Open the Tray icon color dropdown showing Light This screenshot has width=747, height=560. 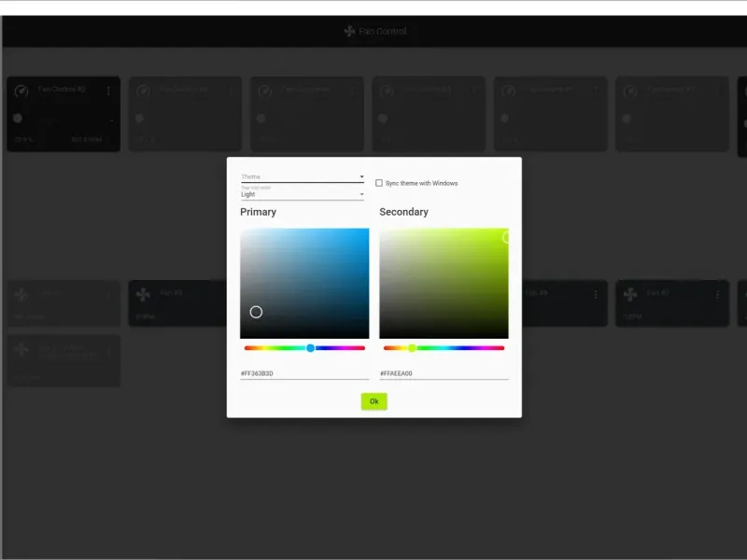point(303,193)
